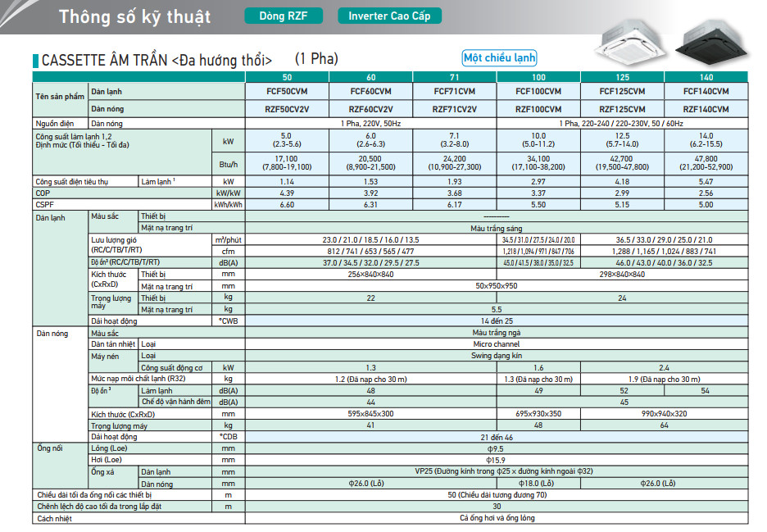Select the CSPF row label
Image resolution: width=767 pixels, height=532 pixels.
44,204
